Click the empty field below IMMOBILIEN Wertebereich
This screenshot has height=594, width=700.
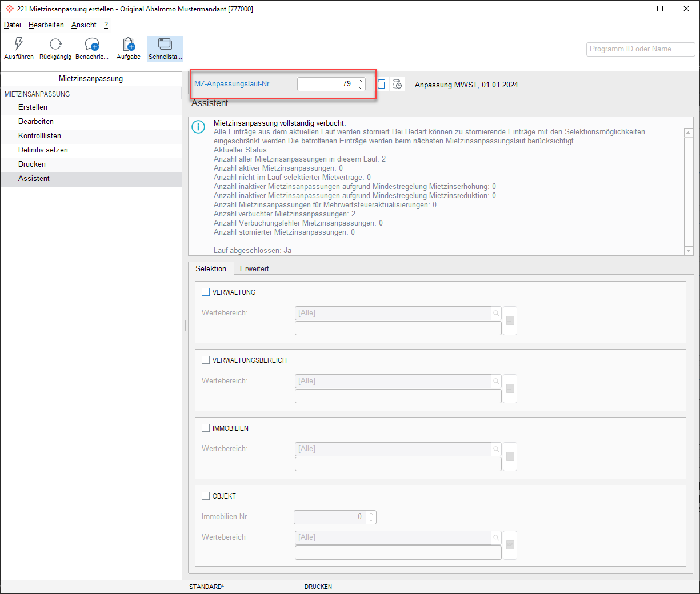398,464
